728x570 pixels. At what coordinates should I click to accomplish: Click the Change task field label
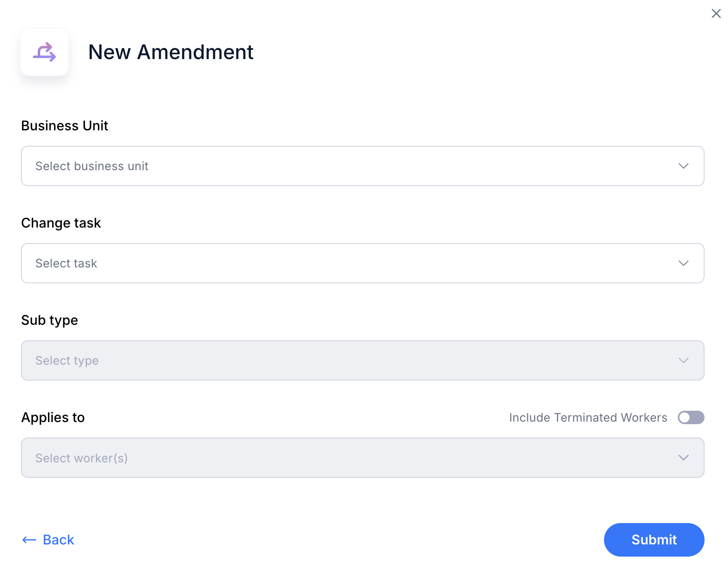click(61, 223)
